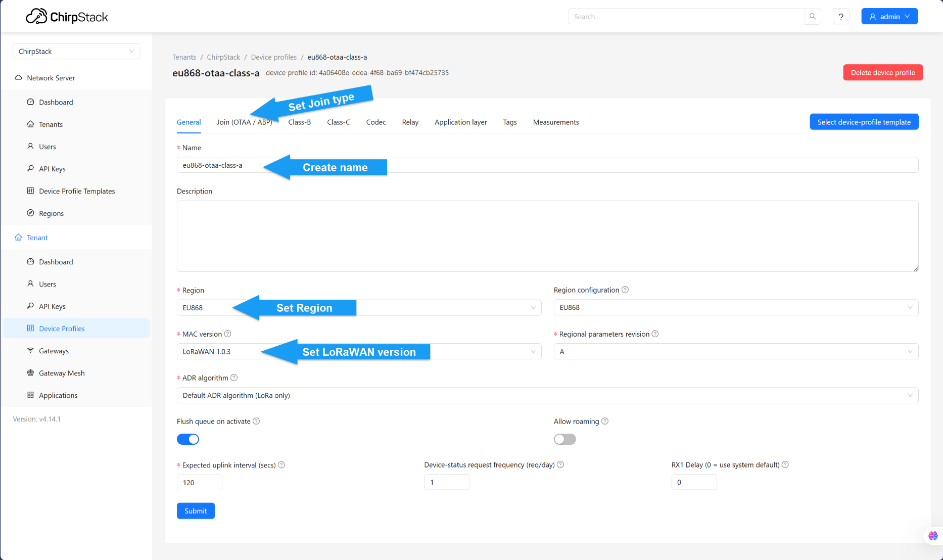Switch to the Class-C tab
The height and width of the screenshot is (560, 943).
(x=339, y=122)
